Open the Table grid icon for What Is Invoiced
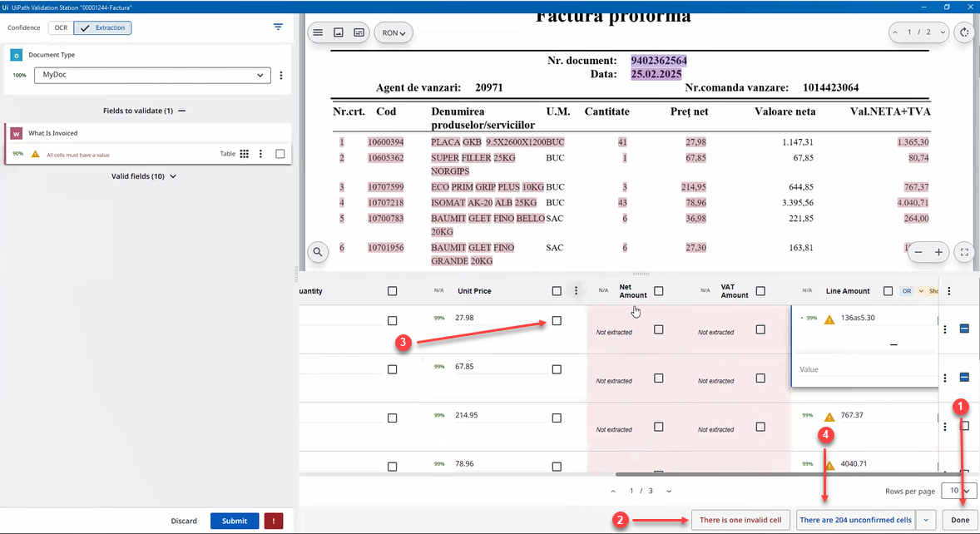980x534 pixels. [x=245, y=154]
